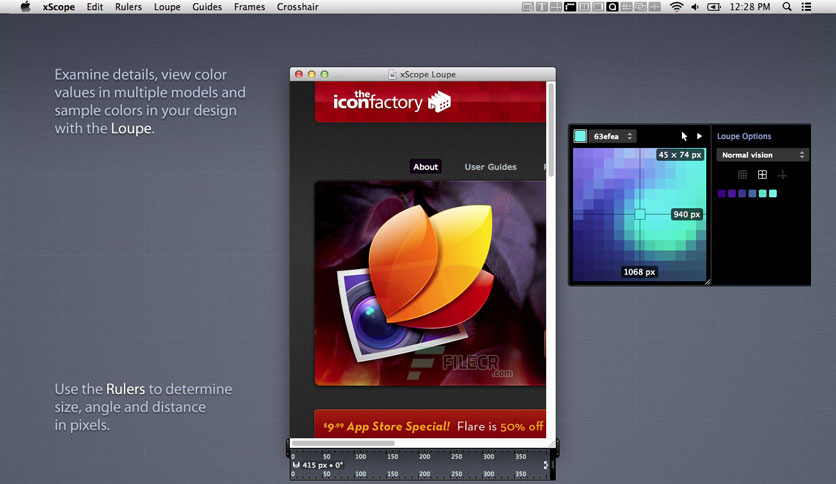Screen dimensions: 836x484
Task: Click the Mirror tool icon in menu bar
Action: pos(528,7)
